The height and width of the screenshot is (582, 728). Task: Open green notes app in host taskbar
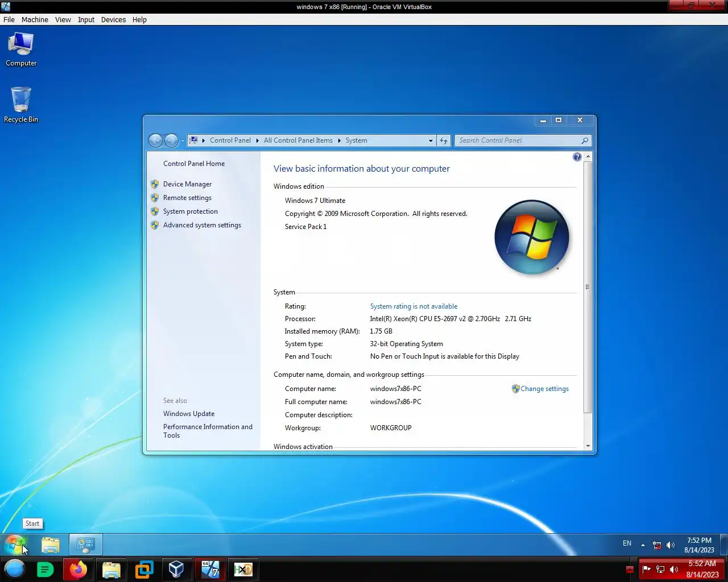coord(45,569)
